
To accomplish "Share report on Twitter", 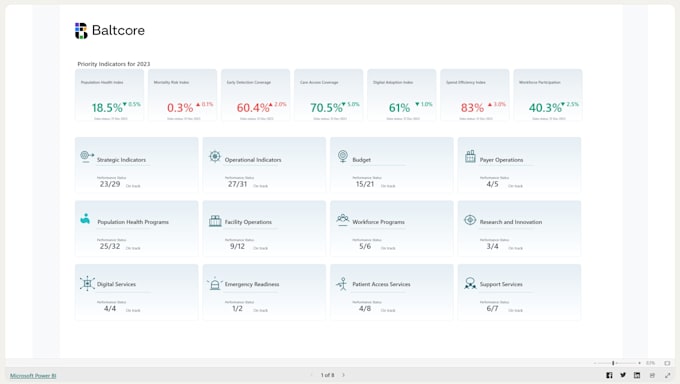I will coord(623,375).
